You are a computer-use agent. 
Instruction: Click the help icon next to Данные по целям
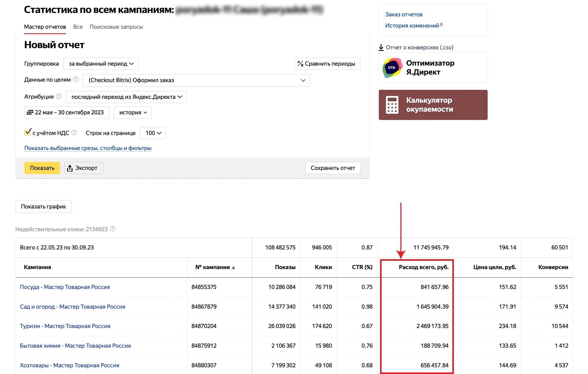click(x=76, y=80)
